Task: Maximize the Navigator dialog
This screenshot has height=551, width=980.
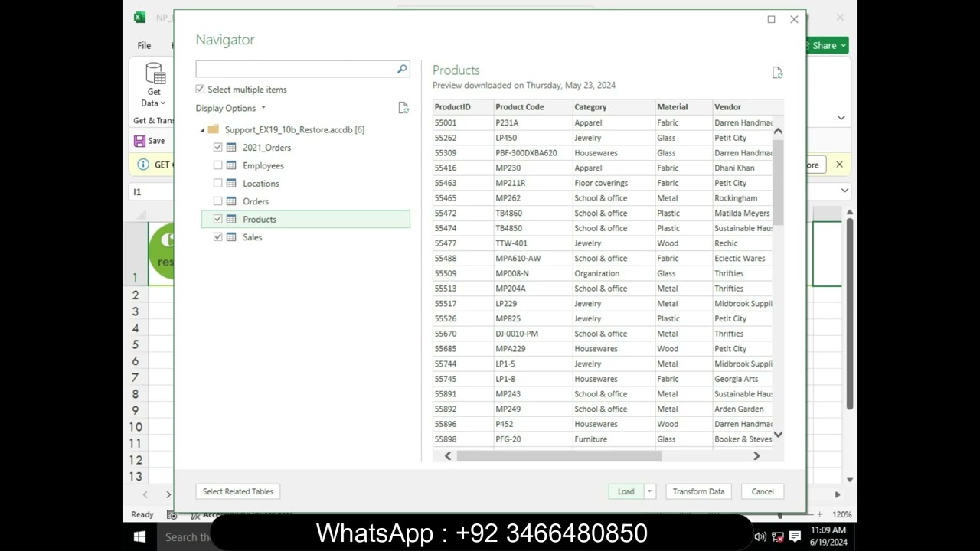Action: pos(772,19)
